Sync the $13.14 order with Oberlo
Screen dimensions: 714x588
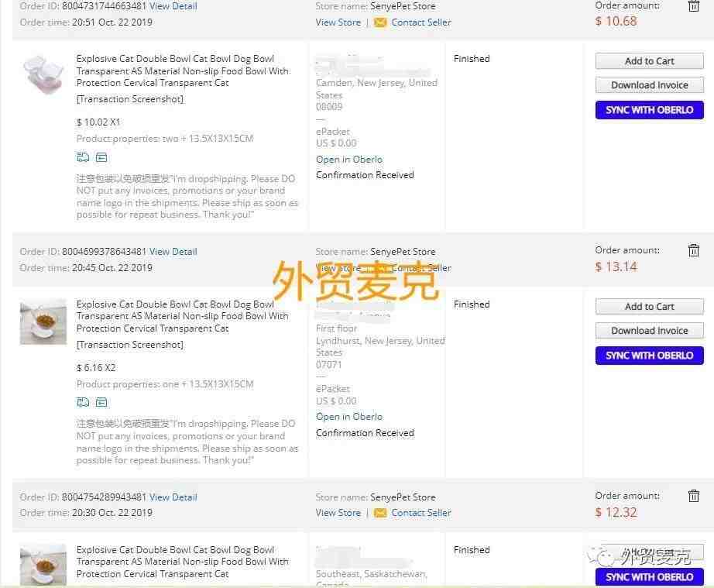[649, 356]
